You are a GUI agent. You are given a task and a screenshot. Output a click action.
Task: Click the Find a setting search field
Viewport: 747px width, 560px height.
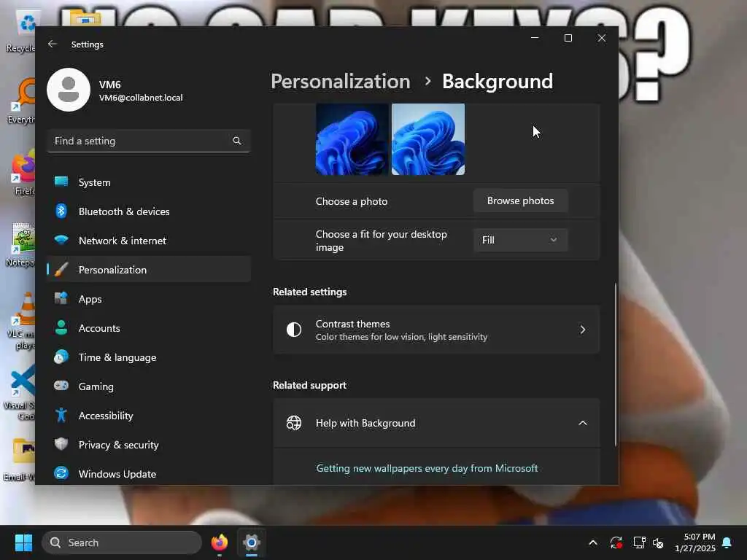[x=149, y=141]
